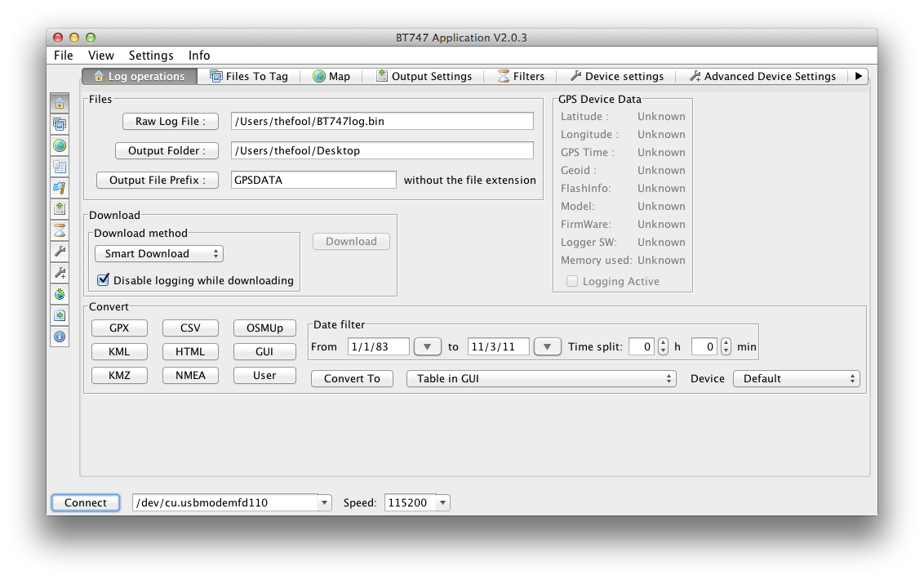The height and width of the screenshot is (580, 924).
Task: Click the blue info icon in sidebar
Action: [x=60, y=337]
